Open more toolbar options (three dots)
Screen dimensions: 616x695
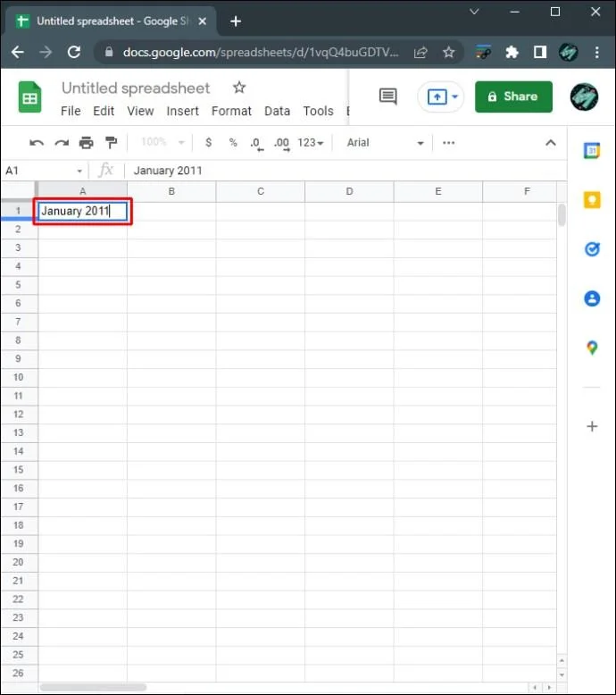(448, 143)
